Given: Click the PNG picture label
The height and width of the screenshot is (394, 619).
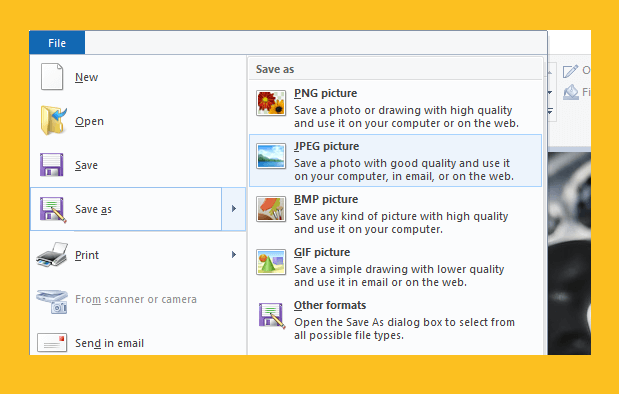Looking at the screenshot, I should point(325,93).
